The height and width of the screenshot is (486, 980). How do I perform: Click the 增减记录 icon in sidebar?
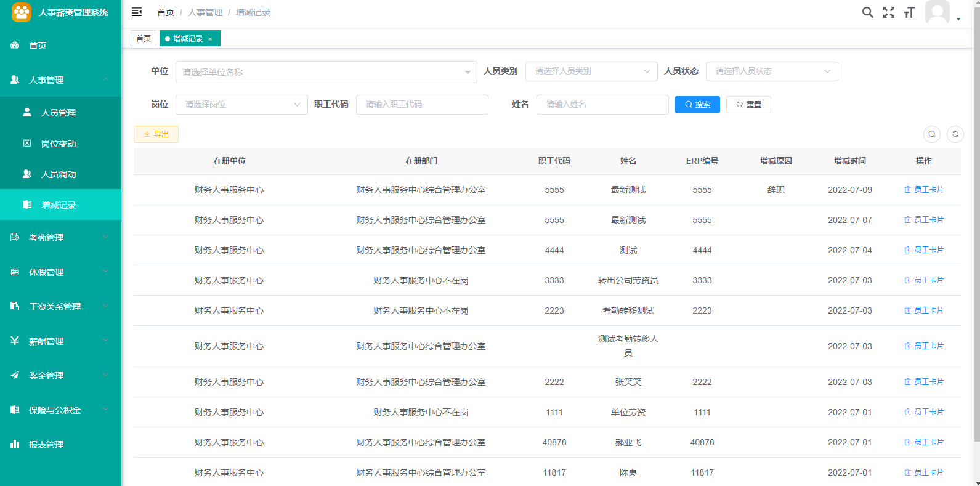coord(27,205)
